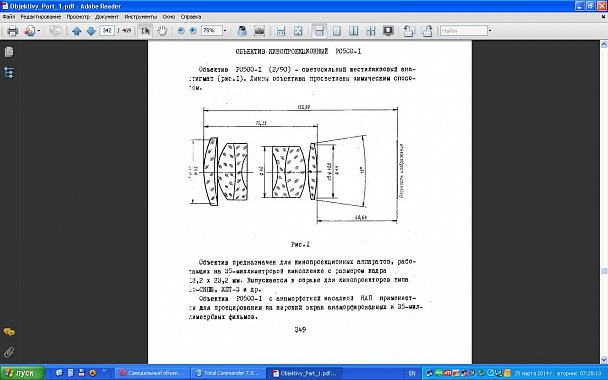Open the zoom percentage dropdown
608x380 pixels.
(225, 31)
